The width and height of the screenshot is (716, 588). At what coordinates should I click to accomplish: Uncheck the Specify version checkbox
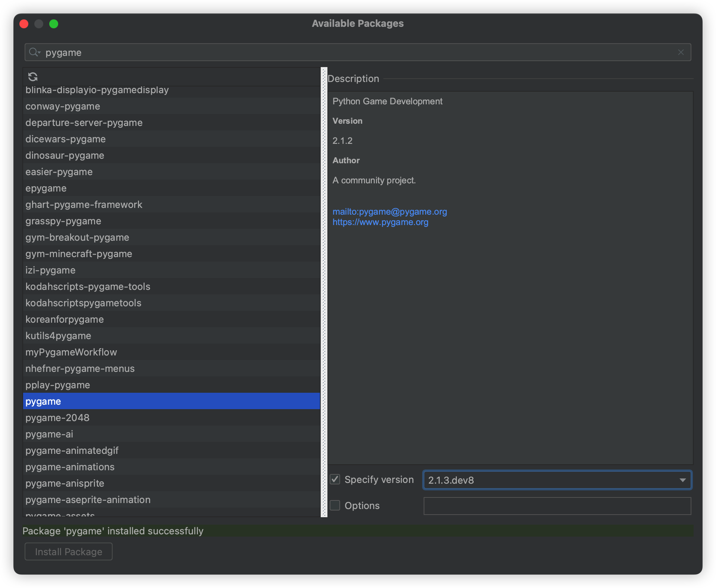335,480
